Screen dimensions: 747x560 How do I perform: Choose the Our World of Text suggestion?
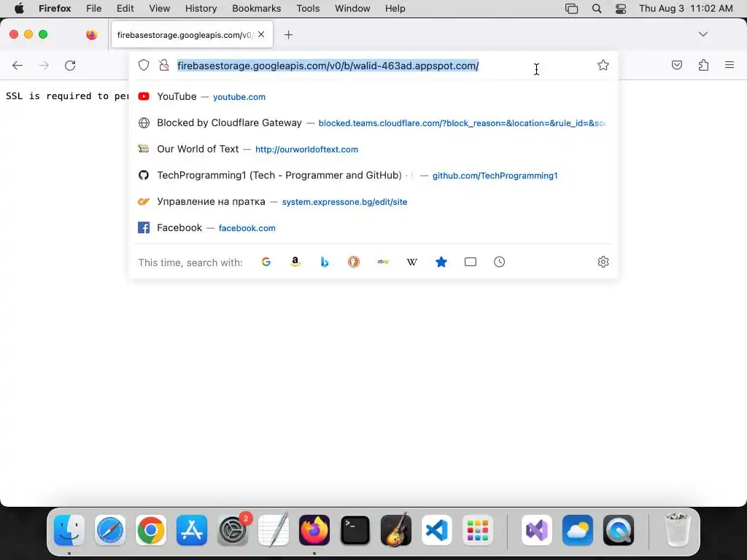click(x=373, y=149)
